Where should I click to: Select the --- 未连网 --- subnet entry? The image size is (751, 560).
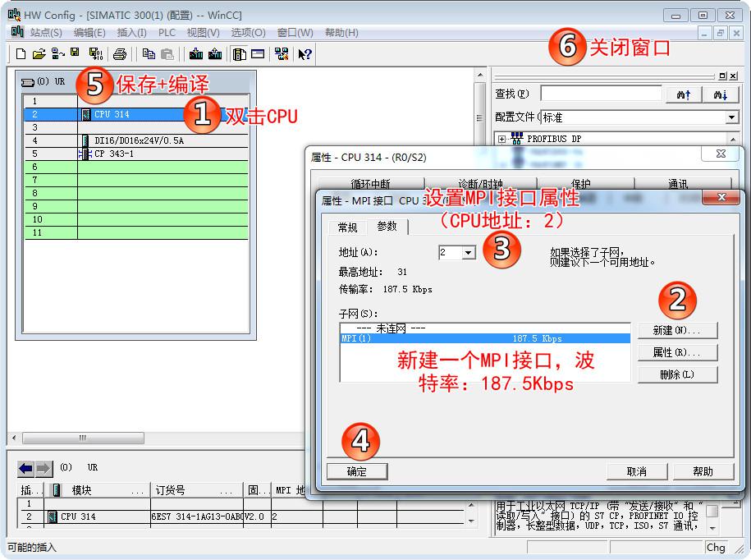point(485,328)
